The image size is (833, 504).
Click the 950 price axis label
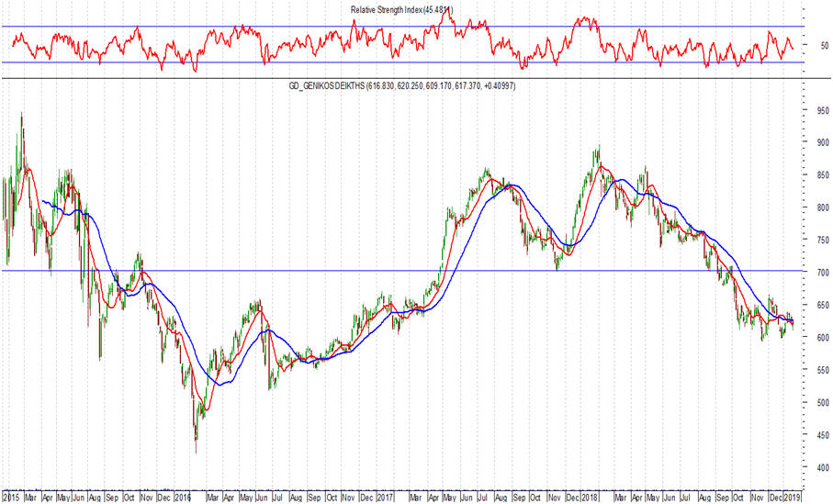(x=822, y=110)
